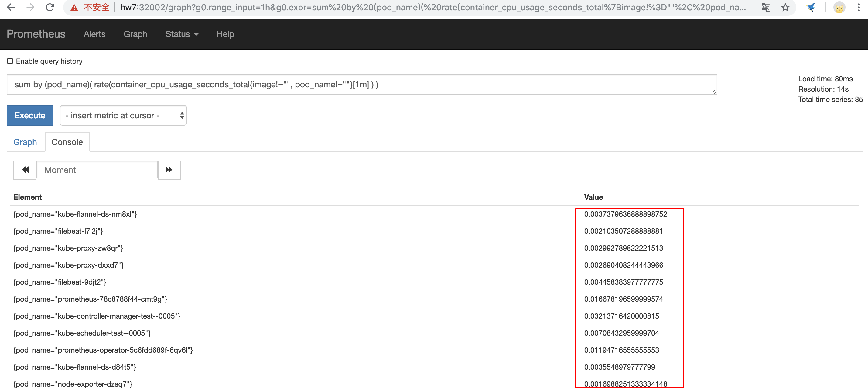Select the kube-controller-manager-test--0005 element
This screenshot has height=389, width=868.
click(97, 316)
